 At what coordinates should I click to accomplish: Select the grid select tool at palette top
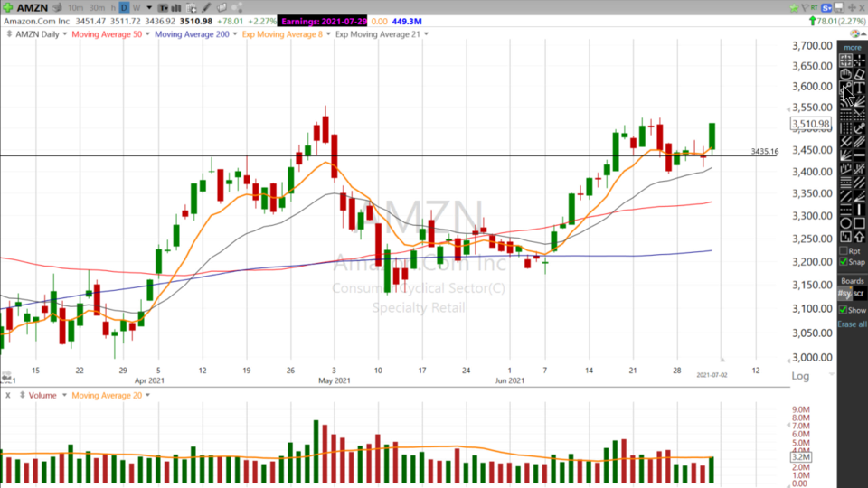pyautogui.click(x=845, y=61)
